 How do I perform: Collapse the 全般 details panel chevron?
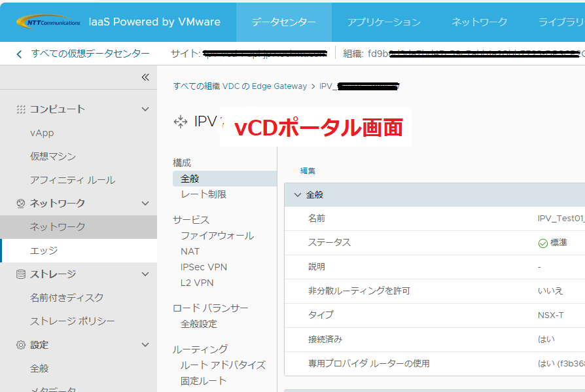297,195
